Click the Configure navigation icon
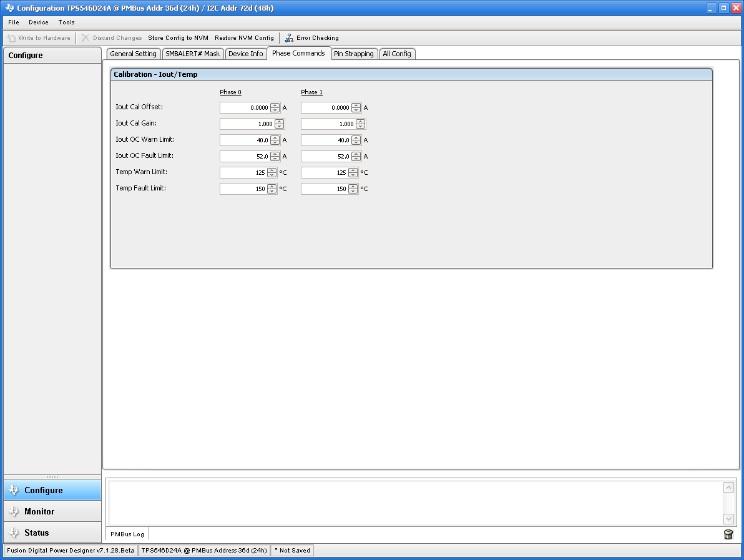Screen dimensions: 744x560 [14, 489]
